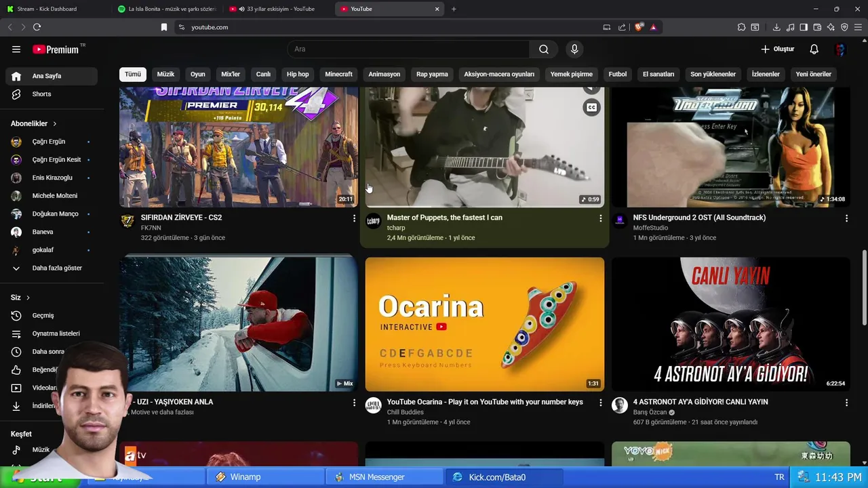The image size is (868, 488).
Task: Open the browser main menu icon
Action: point(858,27)
